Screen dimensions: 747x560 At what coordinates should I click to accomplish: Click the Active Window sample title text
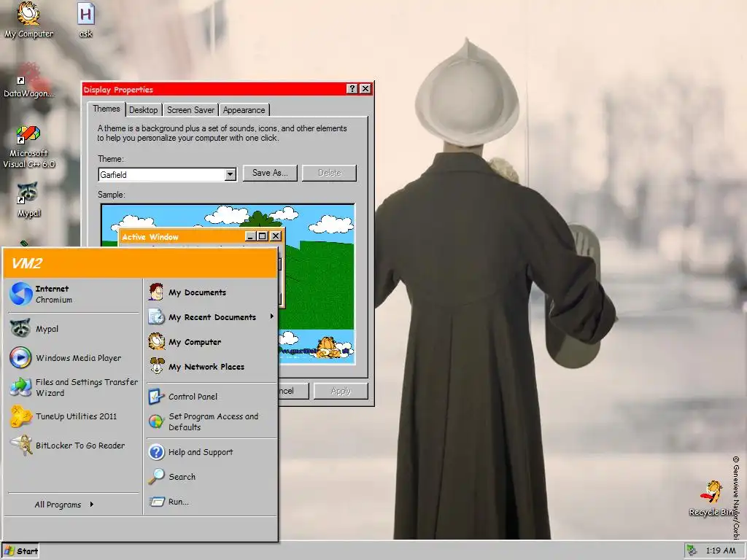150,237
